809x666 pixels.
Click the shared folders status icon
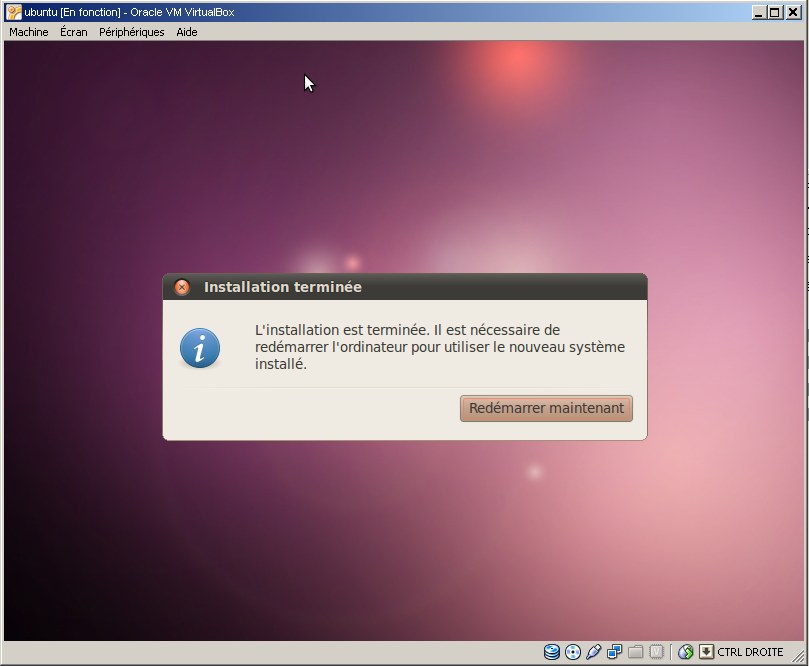pyautogui.click(x=635, y=652)
